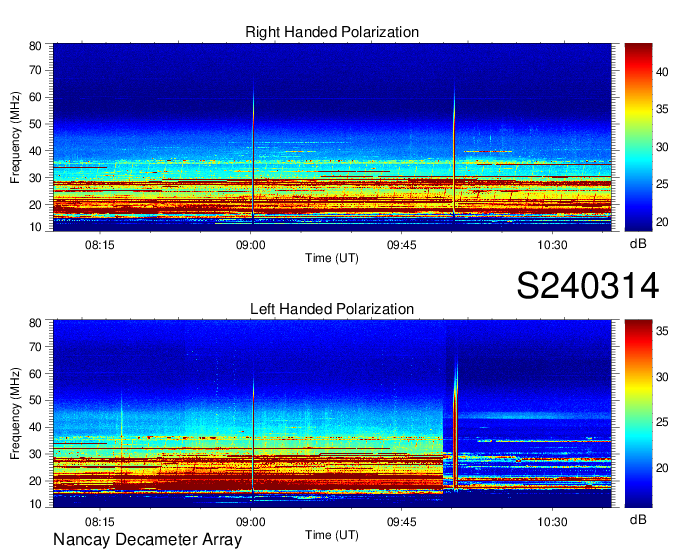Viewport: 680px width, 552px height.
Task: Click the 40 MHz tick on the right-handed plot
Action: (x=36, y=151)
